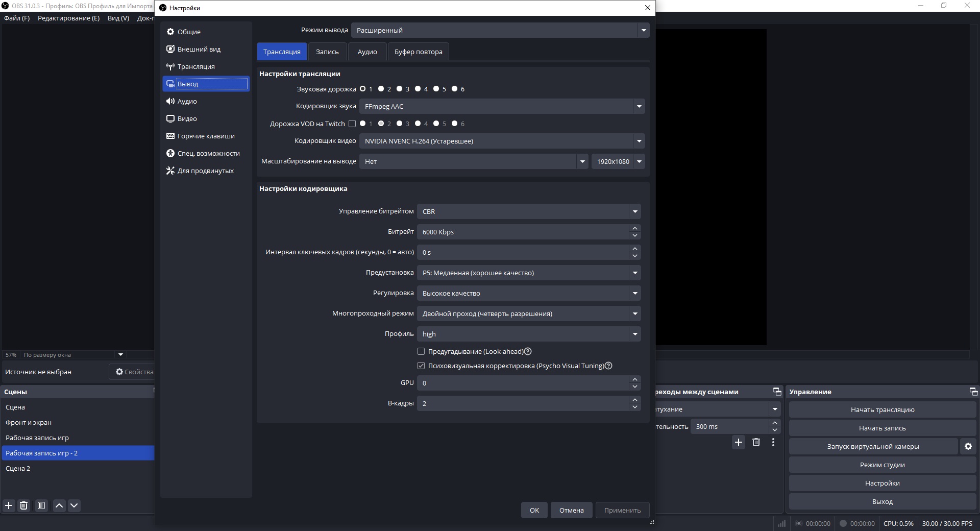The height and width of the screenshot is (531, 980).
Task: Switch to the Запись tab
Action: point(327,52)
